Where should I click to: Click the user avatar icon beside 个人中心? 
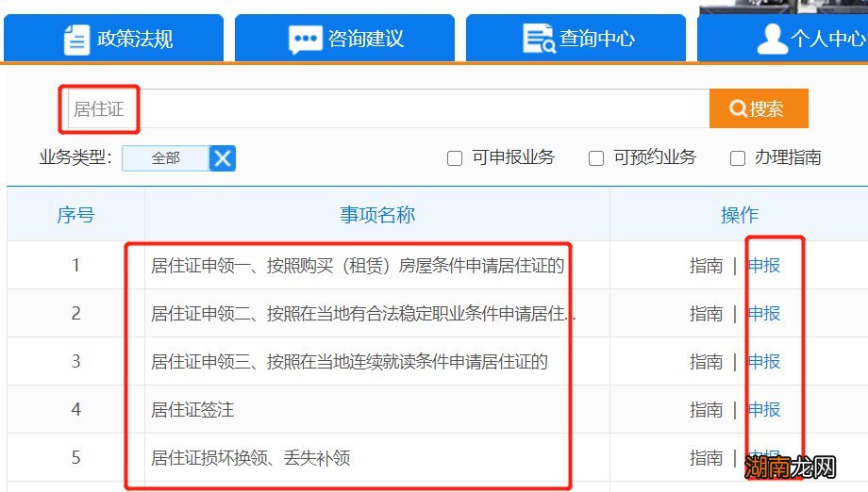click(772, 39)
